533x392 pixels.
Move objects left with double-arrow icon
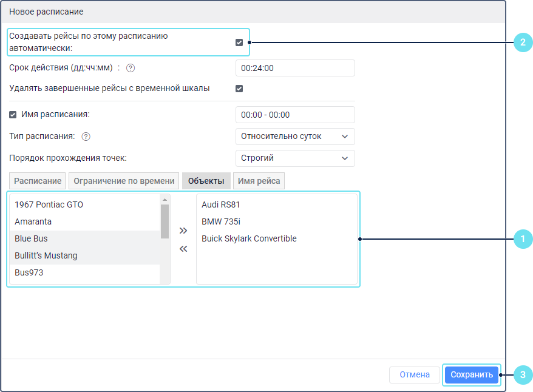tap(183, 249)
